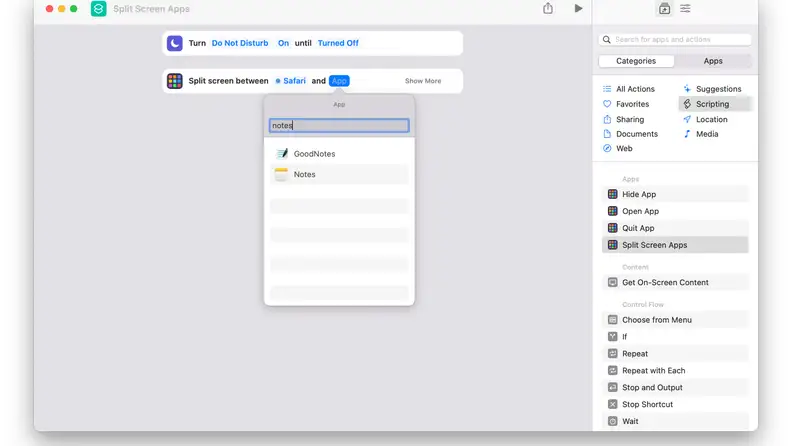Screen dimensions: 792x446
Task: Click the search magnifier icon
Action: (x=607, y=39)
